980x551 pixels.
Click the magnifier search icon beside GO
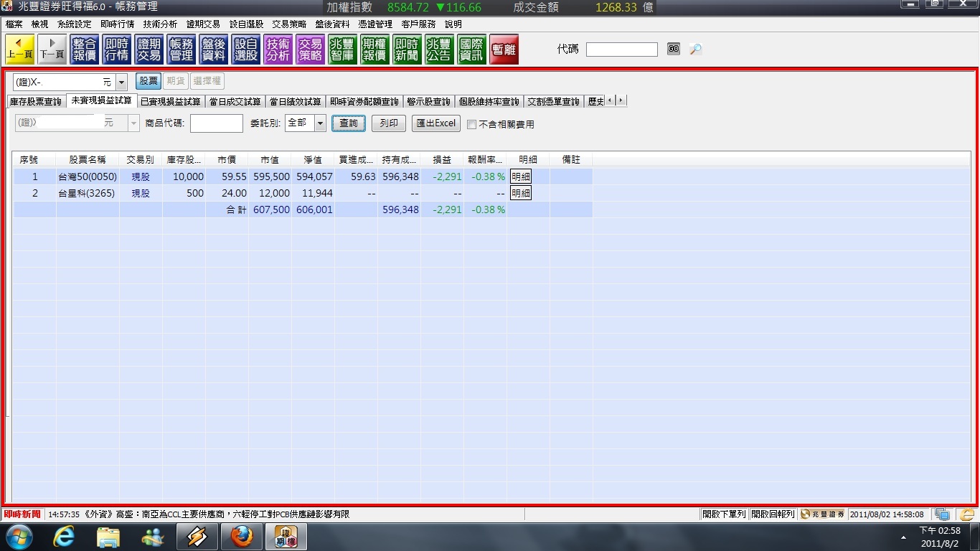(695, 49)
